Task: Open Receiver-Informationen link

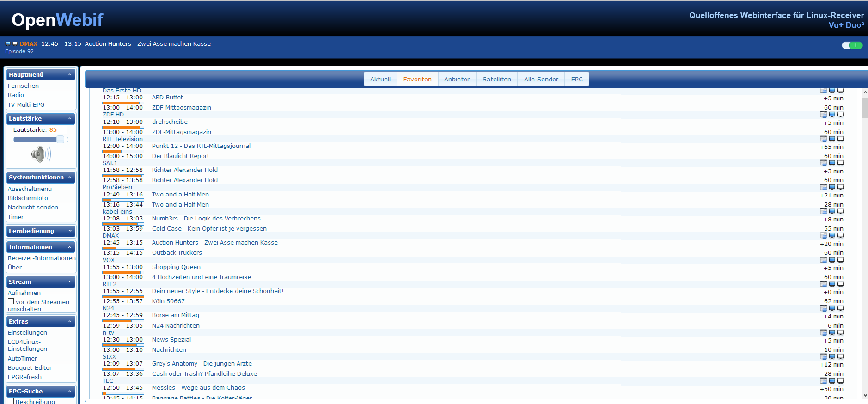Action: [x=42, y=258]
